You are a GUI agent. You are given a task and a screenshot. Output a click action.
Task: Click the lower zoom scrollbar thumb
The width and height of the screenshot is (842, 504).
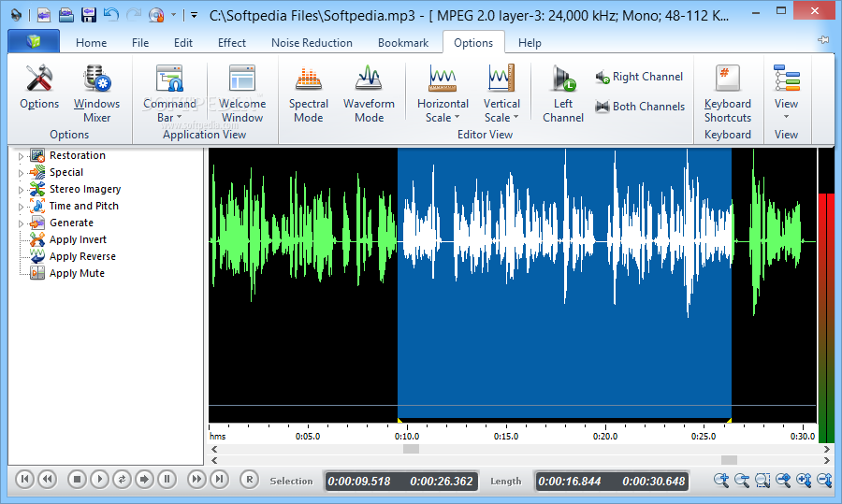pyautogui.click(x=729, y=460)
